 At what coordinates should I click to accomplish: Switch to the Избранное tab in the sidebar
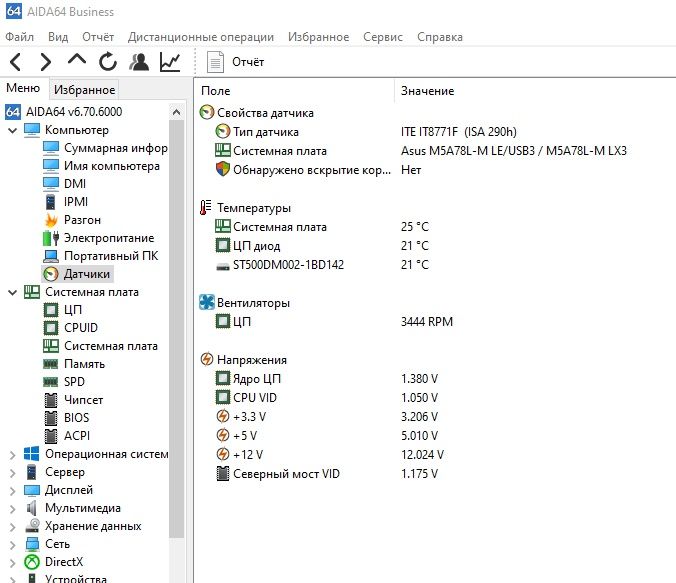click(x=84, y=90)
